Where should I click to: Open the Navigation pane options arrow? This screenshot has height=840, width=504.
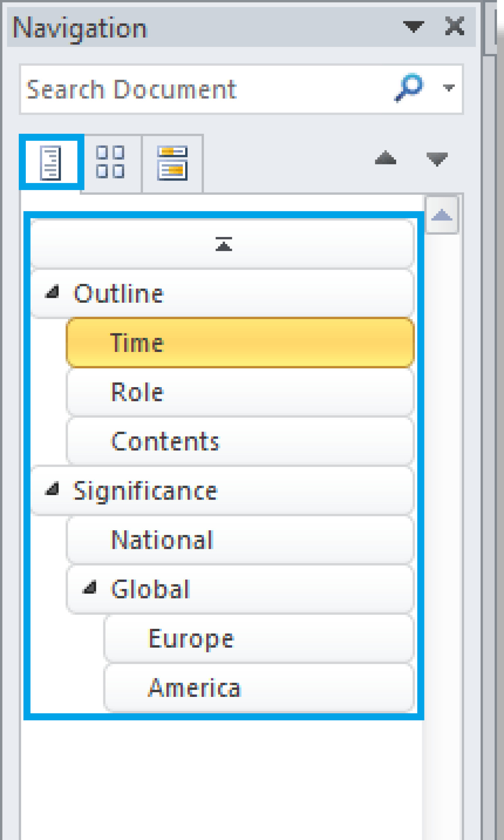tap(413, 27)
